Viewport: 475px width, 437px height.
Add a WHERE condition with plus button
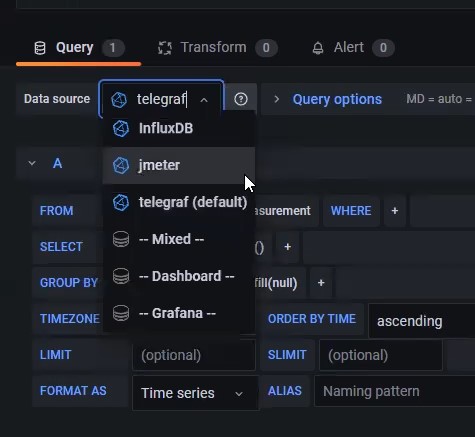[x=395, y=211]
